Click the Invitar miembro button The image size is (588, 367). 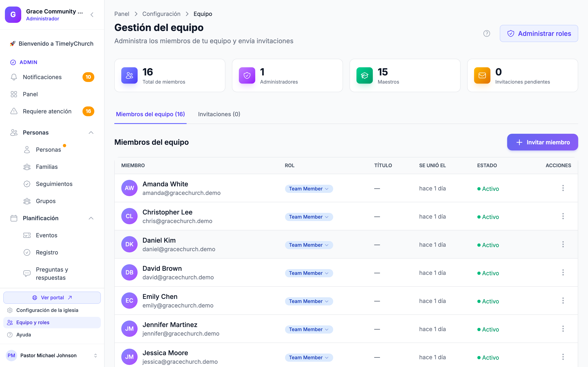542,142
